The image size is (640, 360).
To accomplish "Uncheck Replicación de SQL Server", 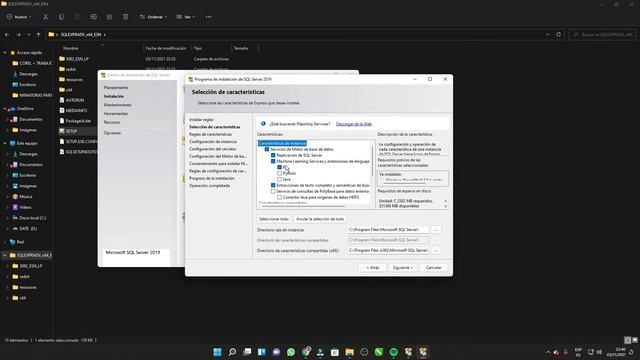I will point(273,156).
